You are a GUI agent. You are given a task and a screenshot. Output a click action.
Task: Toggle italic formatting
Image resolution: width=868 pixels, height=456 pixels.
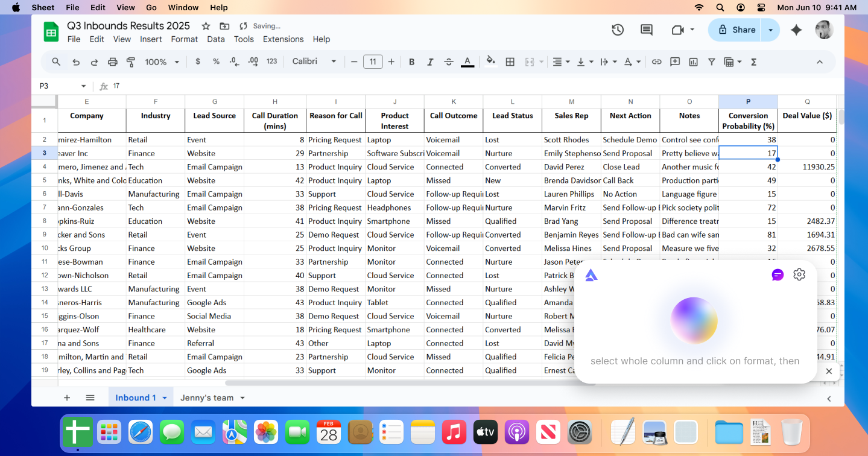coord(430,62)
